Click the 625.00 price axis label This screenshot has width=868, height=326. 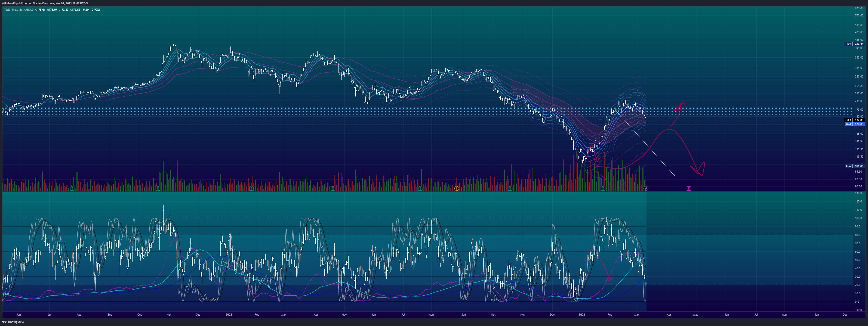[859, 8]
